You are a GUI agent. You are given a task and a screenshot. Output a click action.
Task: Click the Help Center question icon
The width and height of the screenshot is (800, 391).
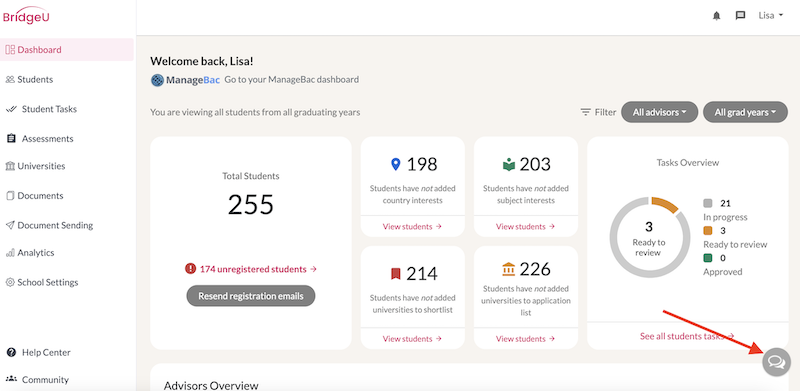[11, 352]
